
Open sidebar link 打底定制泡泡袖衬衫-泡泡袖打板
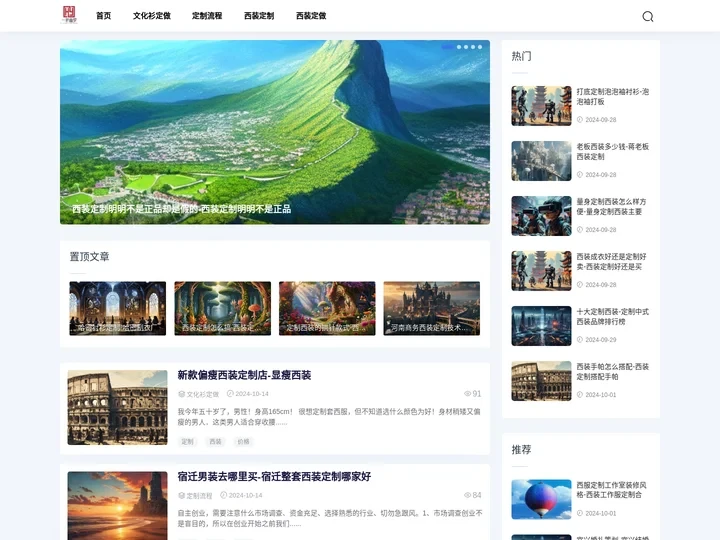pyautogui.click(x=613, y=96)
